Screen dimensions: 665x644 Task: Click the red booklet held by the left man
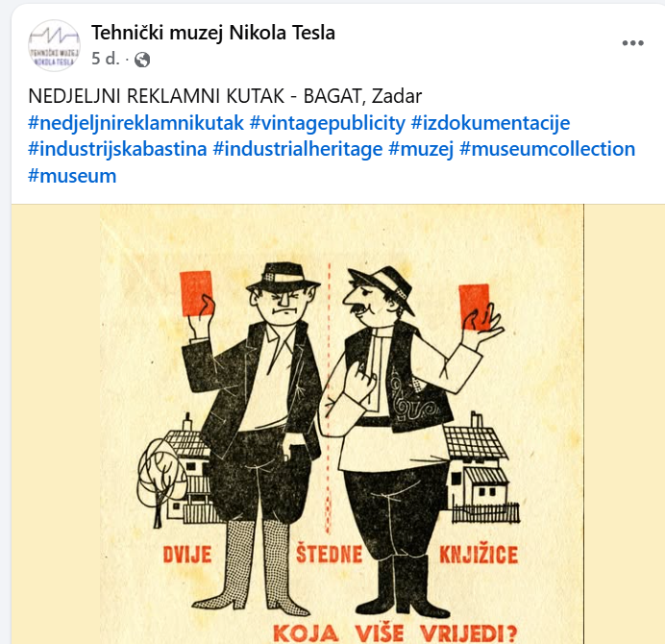coord(196,293)
